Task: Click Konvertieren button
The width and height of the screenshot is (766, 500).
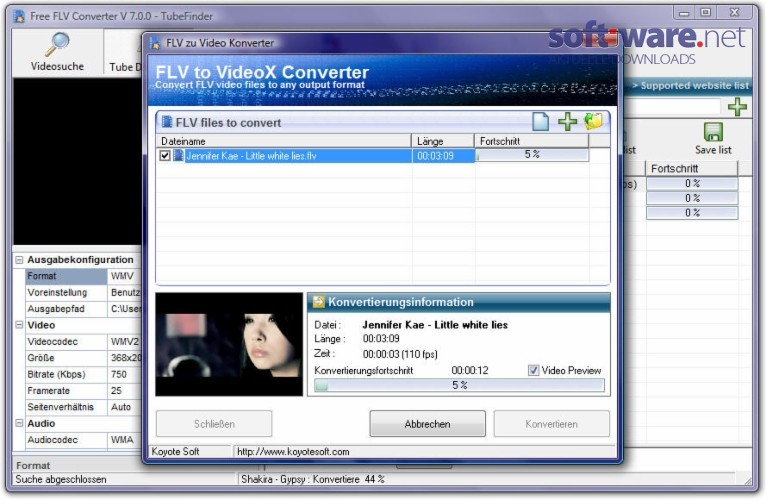Action: coord(552,424)
